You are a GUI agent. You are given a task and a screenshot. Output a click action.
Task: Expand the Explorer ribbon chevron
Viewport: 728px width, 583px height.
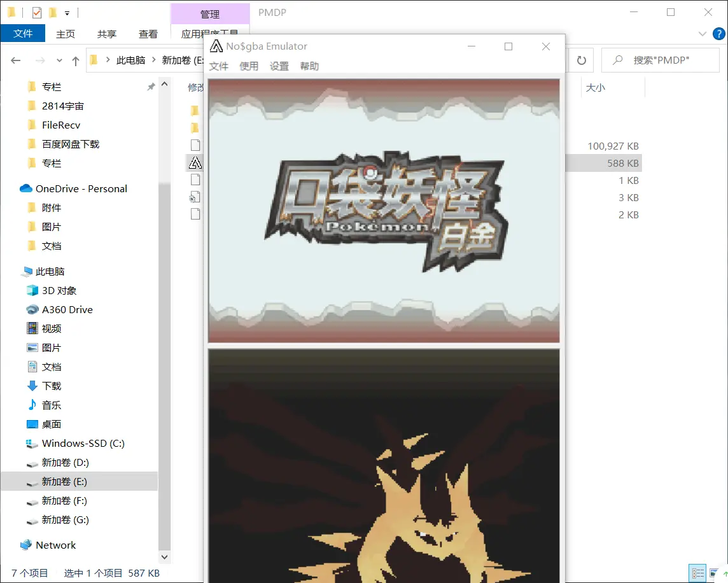[703, 34]
